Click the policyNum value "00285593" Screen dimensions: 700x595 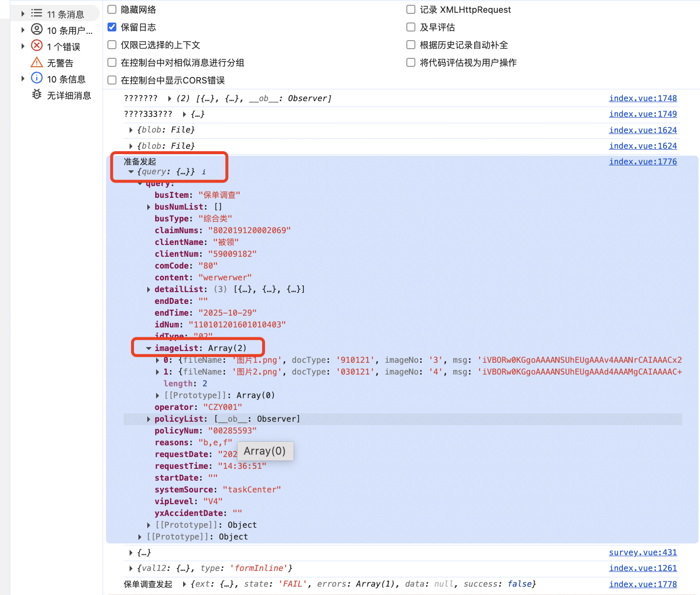pyautogui.click(x=233, y=431)
